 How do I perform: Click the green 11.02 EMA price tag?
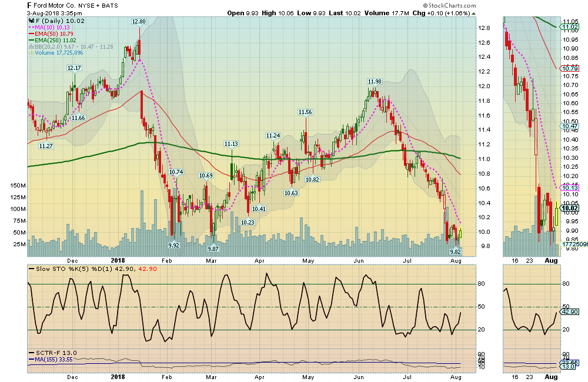point(569,27)
